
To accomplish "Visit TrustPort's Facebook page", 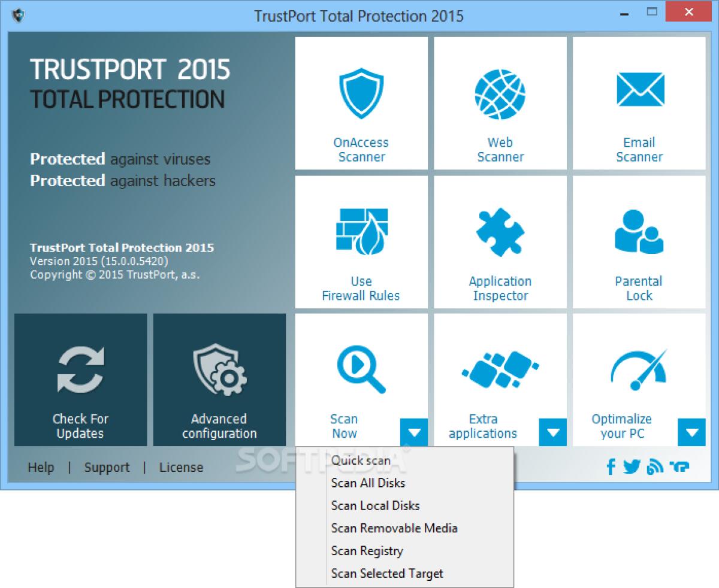I will (x=611, y=466).
